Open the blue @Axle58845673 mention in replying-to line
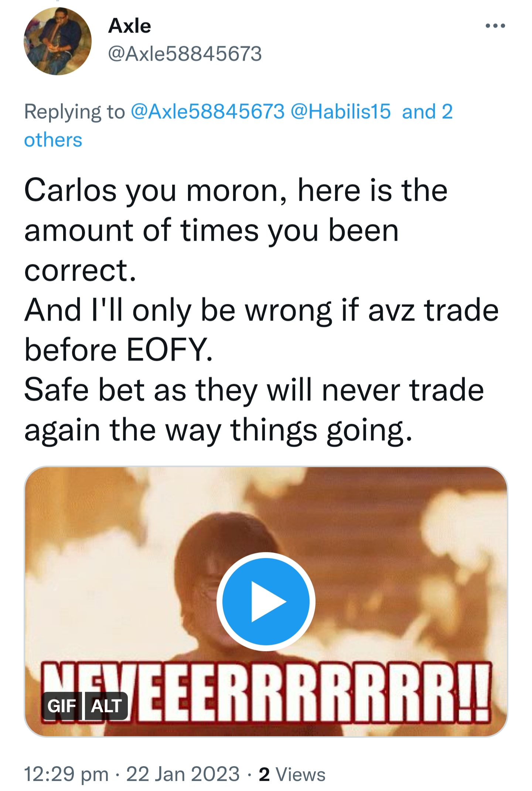The height and width of the screenshot is (791, 532). (x=208, y=112)
